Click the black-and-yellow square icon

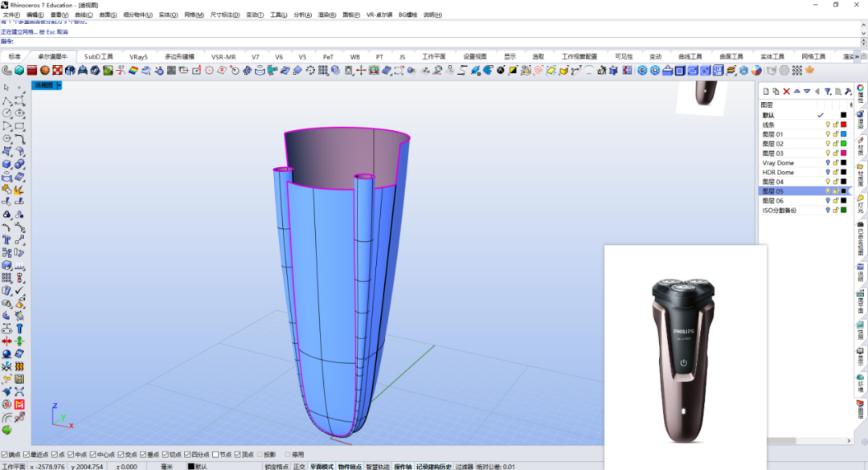[513, 71]
